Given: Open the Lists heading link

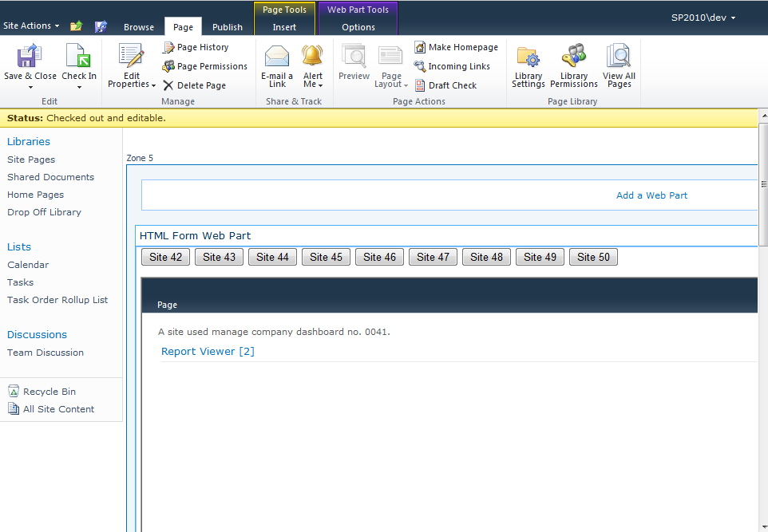Looking at the screenshot, I should pos(18,246).
